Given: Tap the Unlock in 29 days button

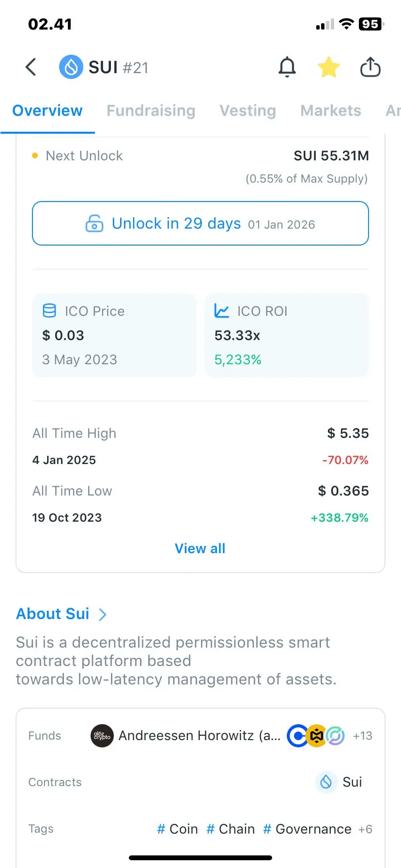Looking at the screenshot, I should [200, 223].
